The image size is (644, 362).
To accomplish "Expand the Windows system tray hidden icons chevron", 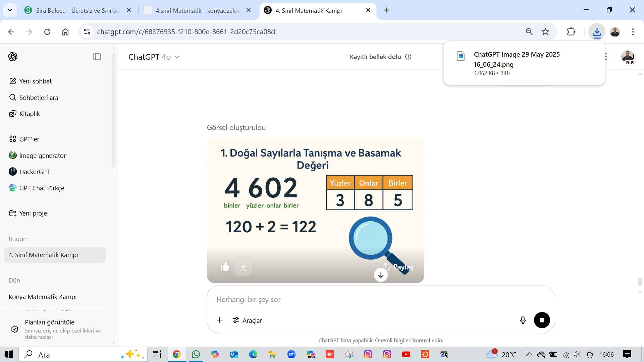I will (529, 354).
